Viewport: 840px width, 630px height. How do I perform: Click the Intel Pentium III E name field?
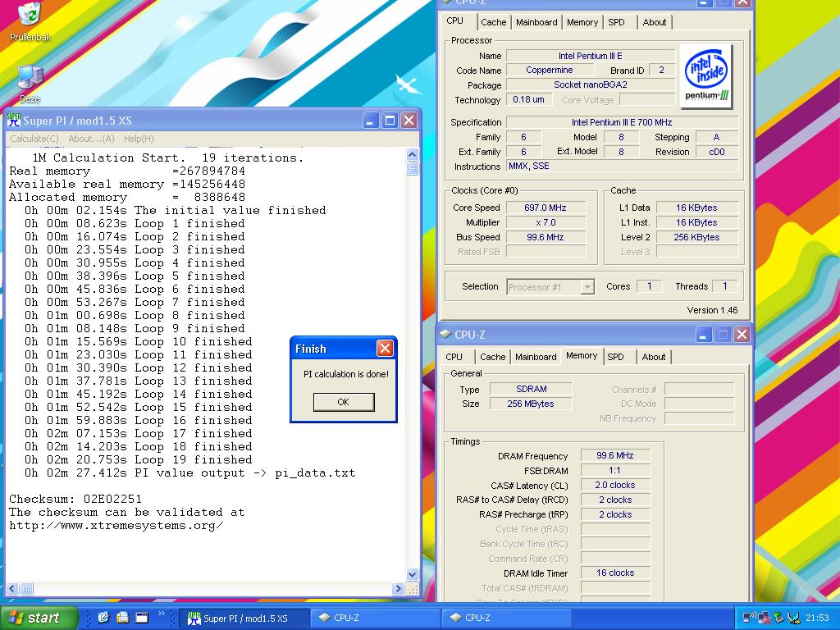[590, 56]
